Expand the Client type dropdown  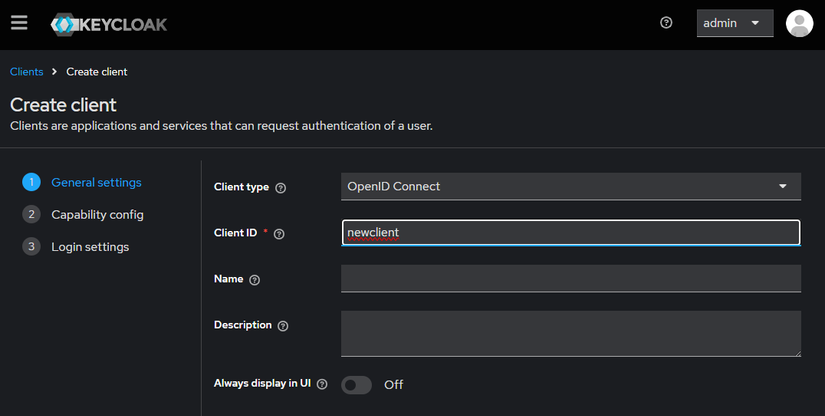point(571,186)
